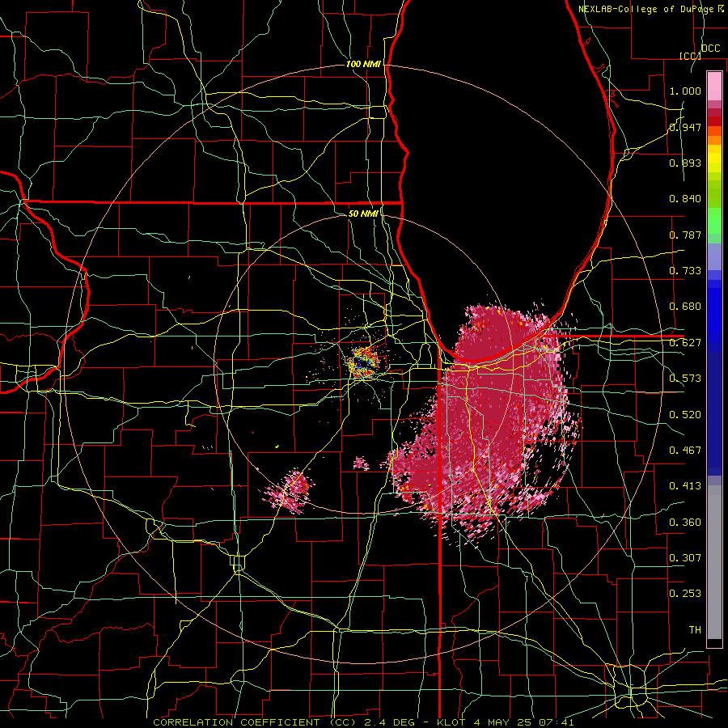The width and height of the screenshot is (728, 728).
Task: Click the 0.680 scale value
Action: tap(685, 307)
